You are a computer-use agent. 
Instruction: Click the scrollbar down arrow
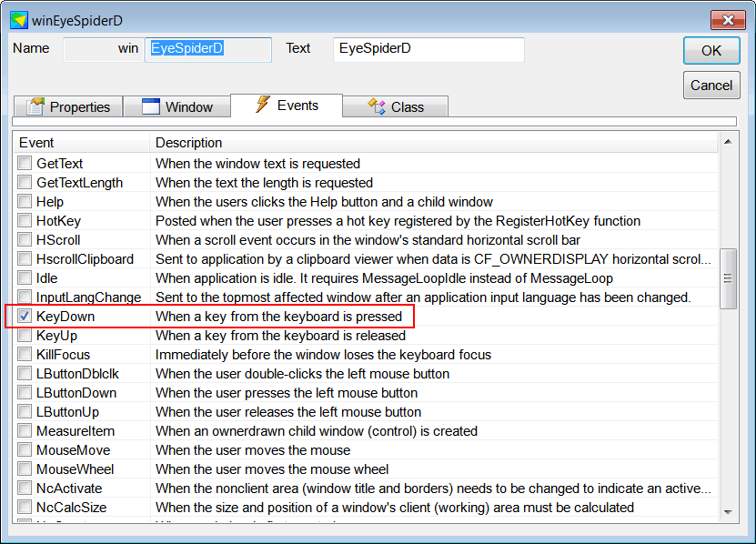(x=728, y=512)
